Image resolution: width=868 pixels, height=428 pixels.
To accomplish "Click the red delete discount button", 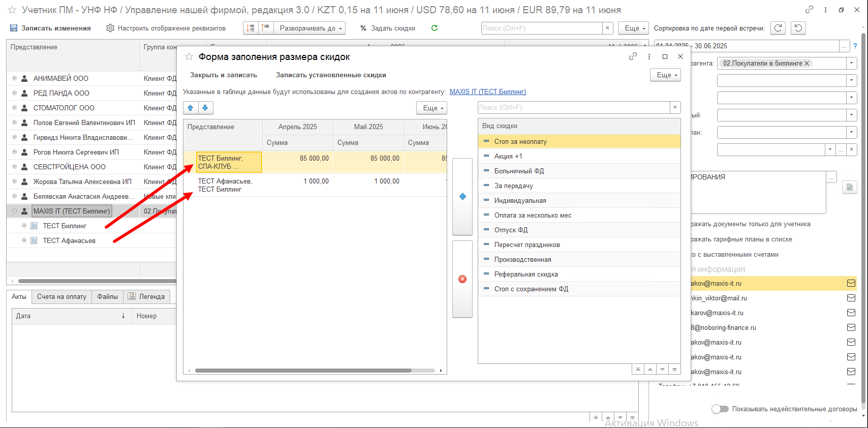I will (x=462, y=279).
